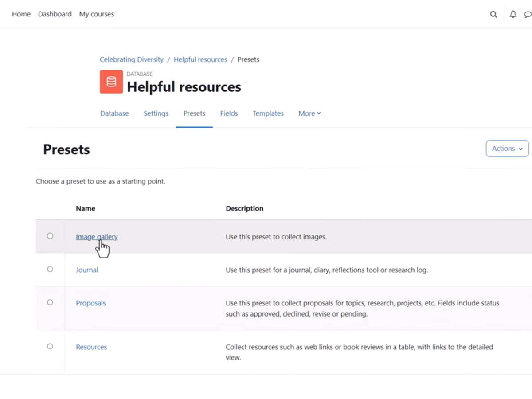
Task: Select the Image gallery preset radio button
Action: coord(50,236)
